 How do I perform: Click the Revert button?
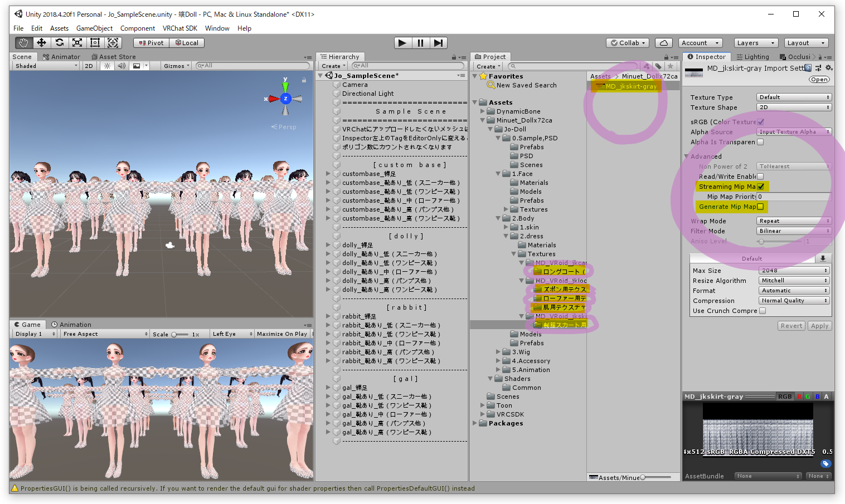(791, 326)
